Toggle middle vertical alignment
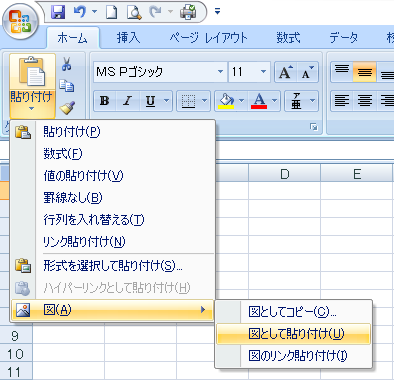The width and height of the screenshot is (394, 380). click(364, 71)
